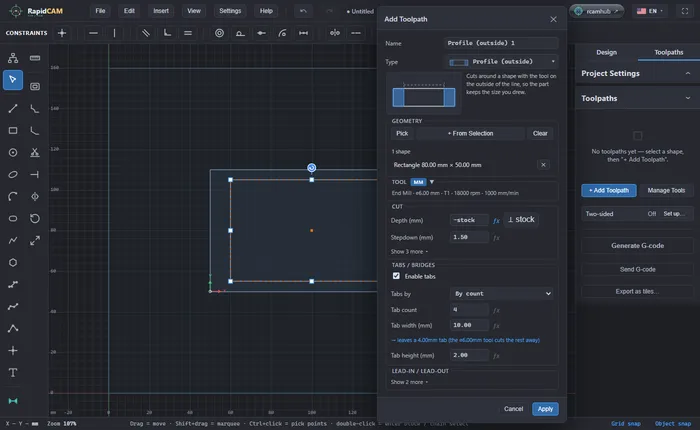
Task: Uncheck the Enable tabs checkbox
Action: click(x=396, y=276)
